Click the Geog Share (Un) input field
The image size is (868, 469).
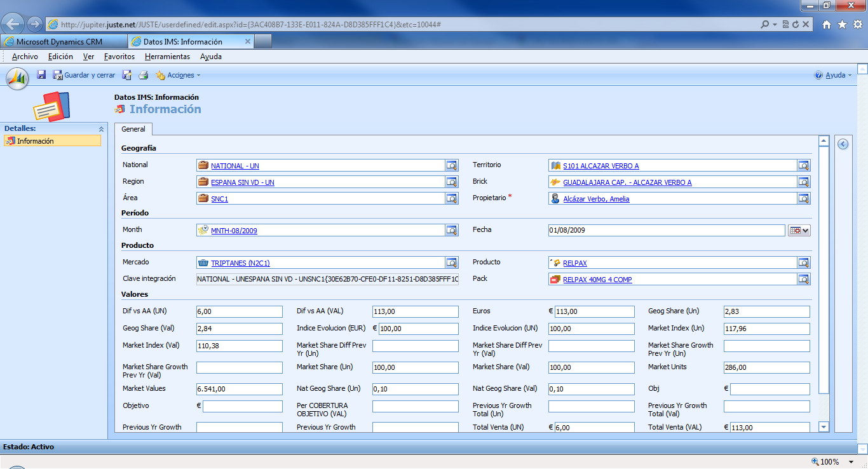click(767, 311)
